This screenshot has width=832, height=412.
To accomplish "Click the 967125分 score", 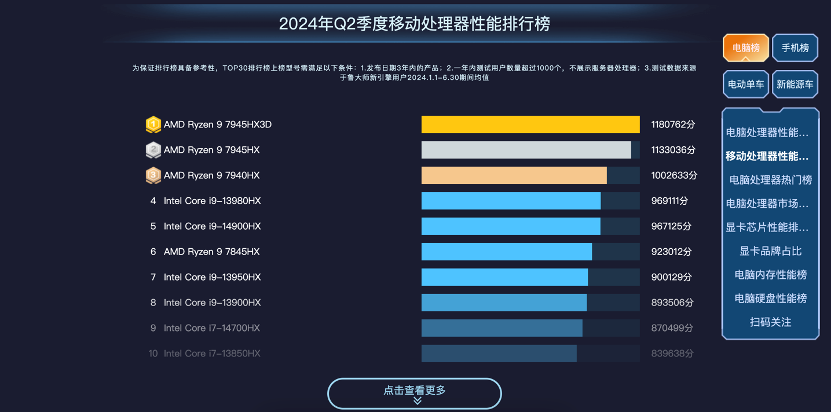I will coord(671,226).
